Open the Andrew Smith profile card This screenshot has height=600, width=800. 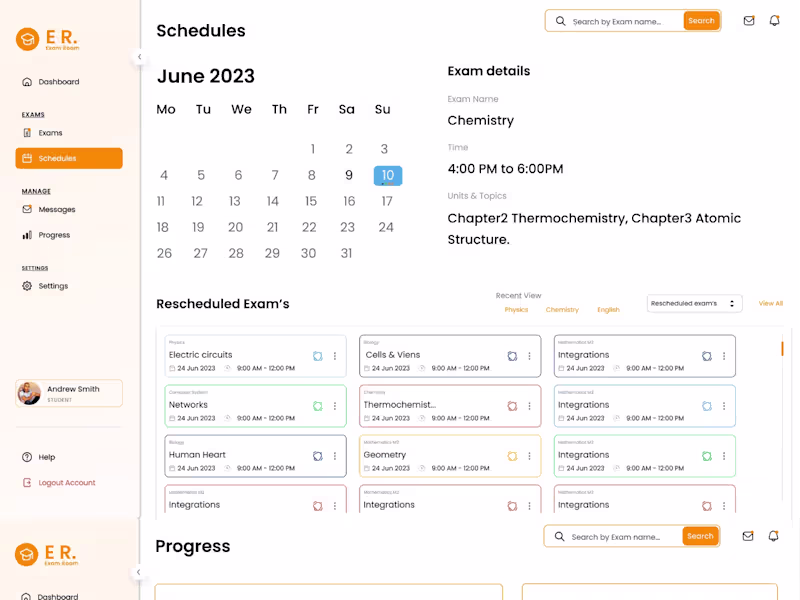tap(69, 393)
